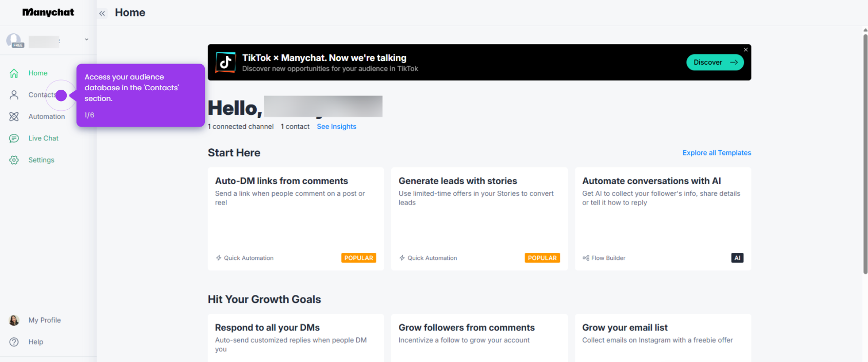The height and width of the screenshot is (362, 868).
Task: Open the See Insights link
Action: pos(336,127)
